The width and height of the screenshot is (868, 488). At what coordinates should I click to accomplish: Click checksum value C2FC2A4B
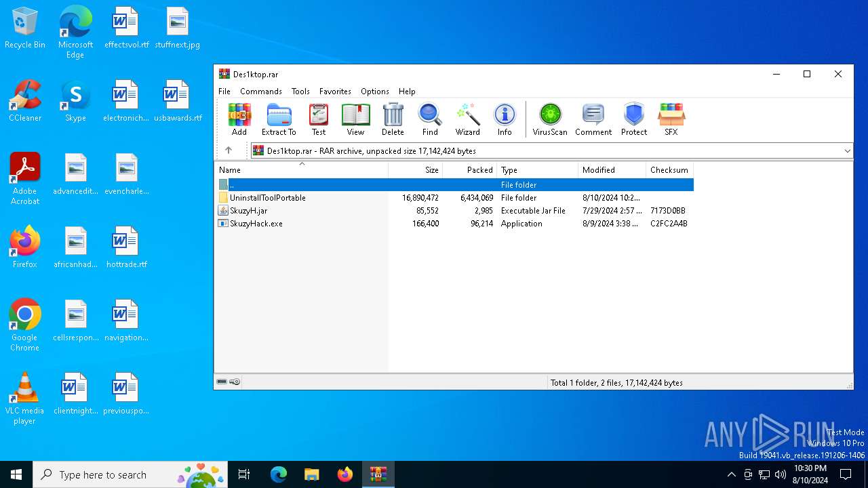[x=669, y=224]
